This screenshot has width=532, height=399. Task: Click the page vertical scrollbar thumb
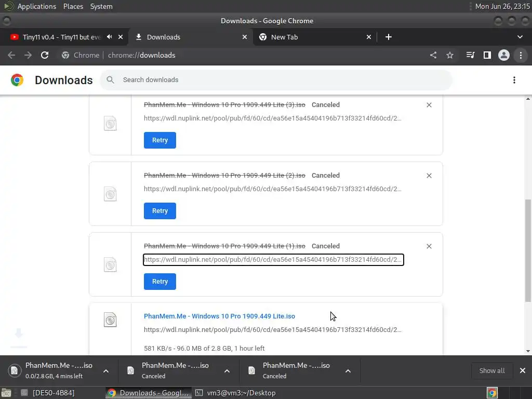[x=528, y=250]
